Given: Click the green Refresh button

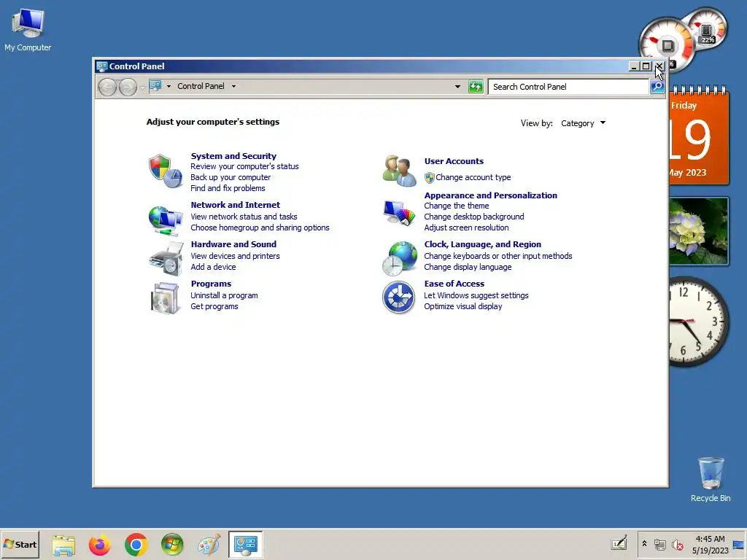Looking at the screenshot, I should click(x=476, y=87).
